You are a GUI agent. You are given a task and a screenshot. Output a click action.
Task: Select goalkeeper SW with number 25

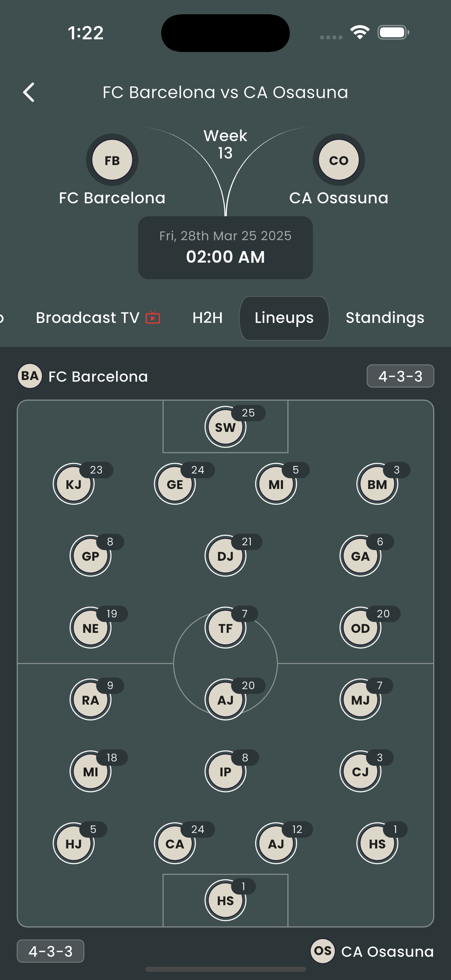[x=225, y=427]
